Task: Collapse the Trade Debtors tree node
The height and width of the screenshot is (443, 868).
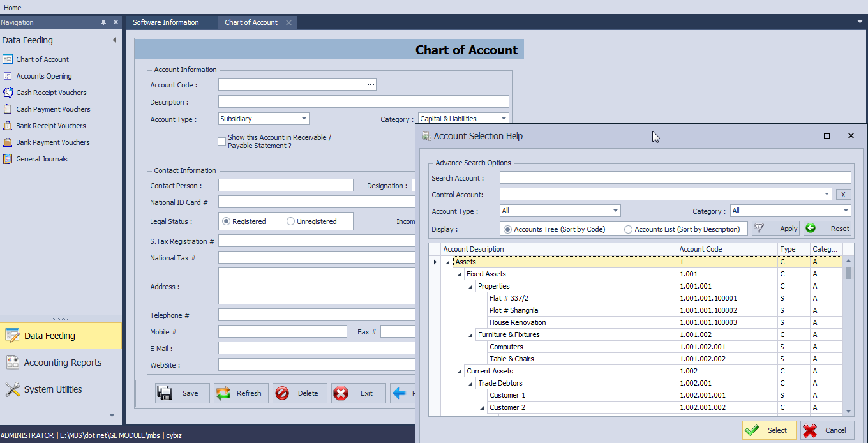Action: pyautogui.click(x=470, y=384)
